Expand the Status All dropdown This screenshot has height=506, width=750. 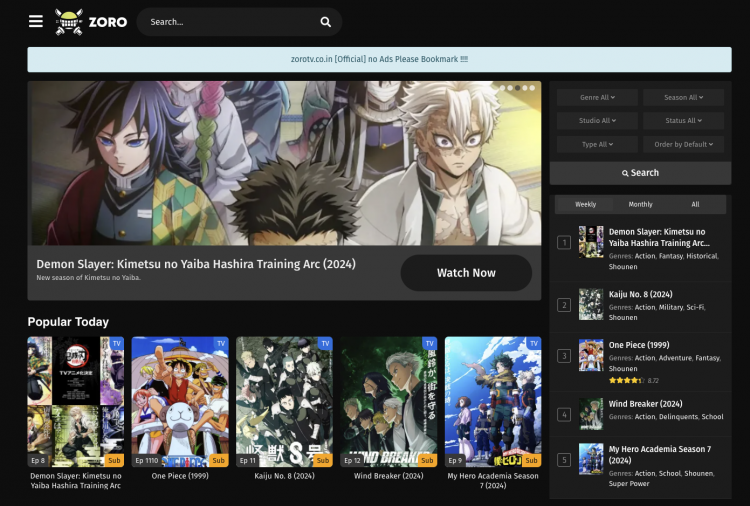coord(683,121)
